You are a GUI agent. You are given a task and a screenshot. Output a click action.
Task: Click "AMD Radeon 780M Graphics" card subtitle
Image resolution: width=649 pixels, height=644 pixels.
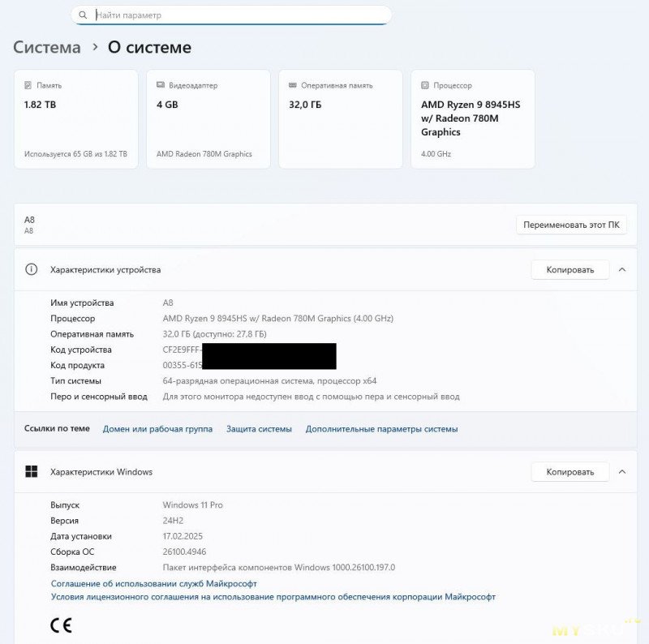click(204, 154)
